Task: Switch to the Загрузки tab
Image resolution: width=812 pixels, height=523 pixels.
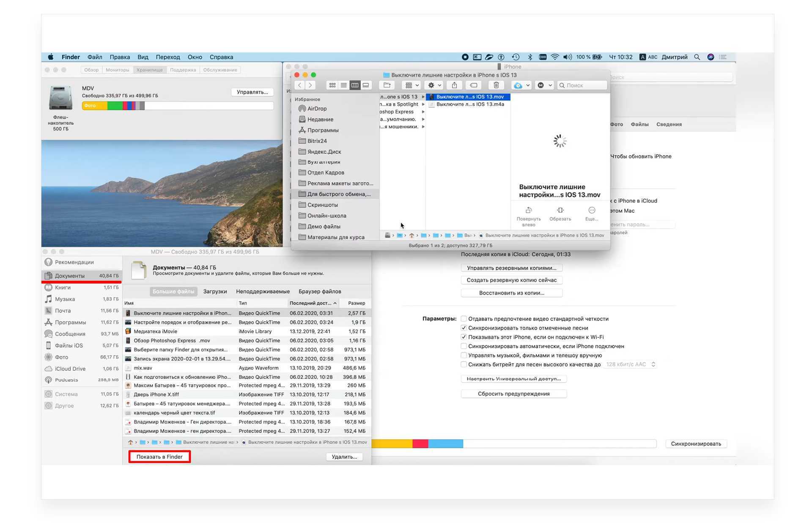Action: tap(215, 291)
